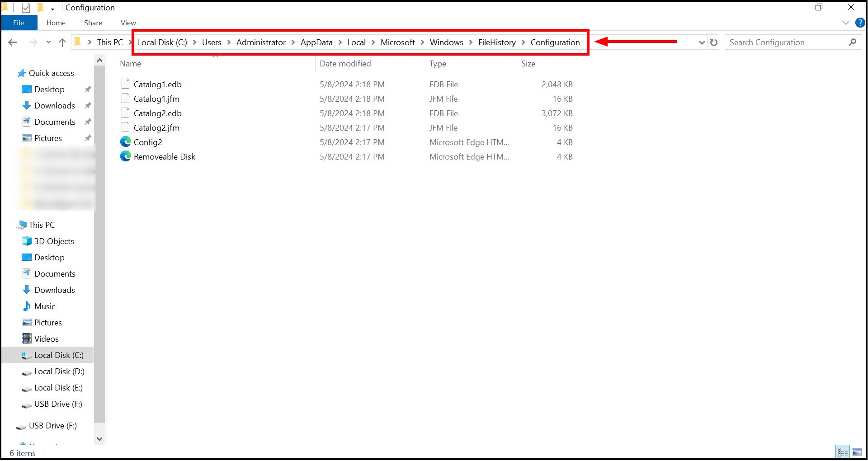Select the Config2 Edge file icon

(x=125, y=142)
